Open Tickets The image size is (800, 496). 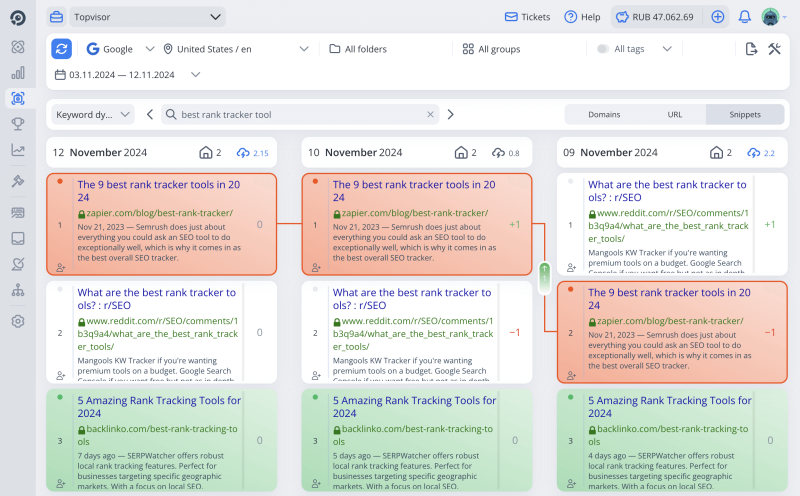(528, 17)
